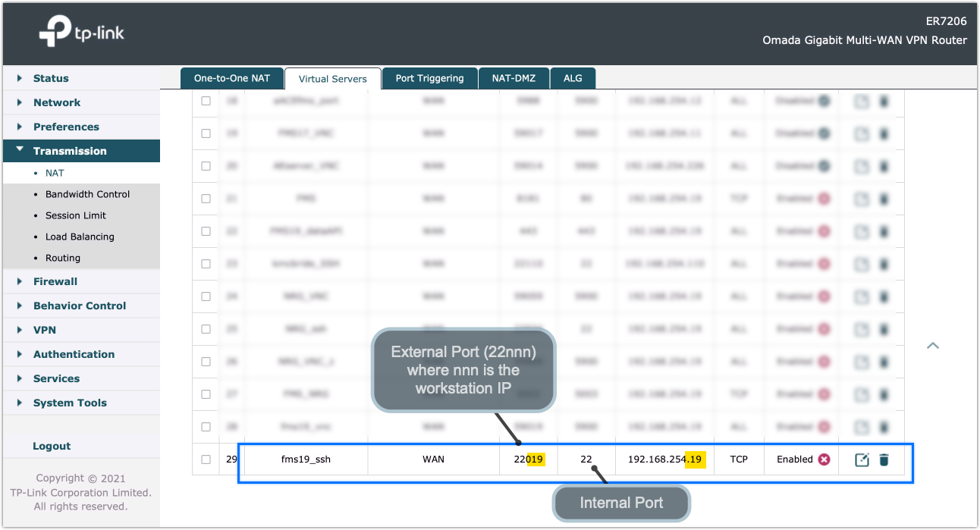Remove row 27 using its trash icon
The image size is (980, 530).
coord(884,394)
